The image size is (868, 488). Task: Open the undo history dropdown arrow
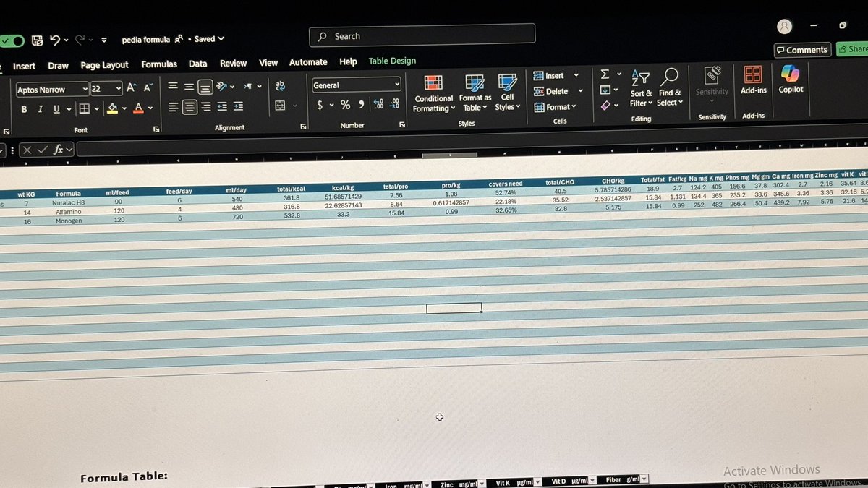(66, 40)
